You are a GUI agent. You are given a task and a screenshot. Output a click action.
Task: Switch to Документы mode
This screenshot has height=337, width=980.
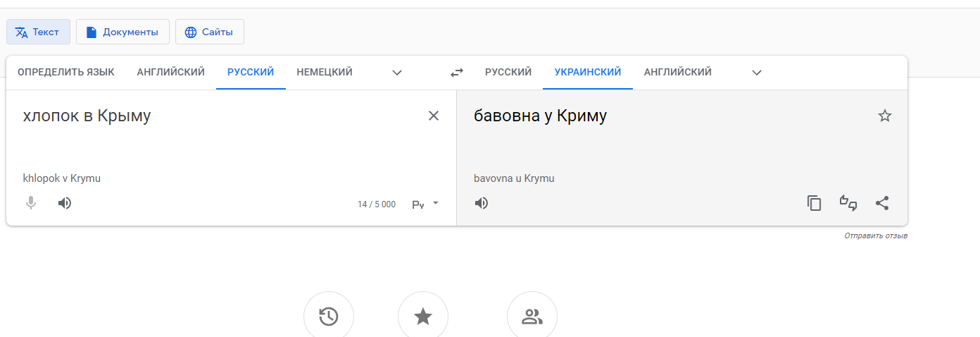pos(122,32)
